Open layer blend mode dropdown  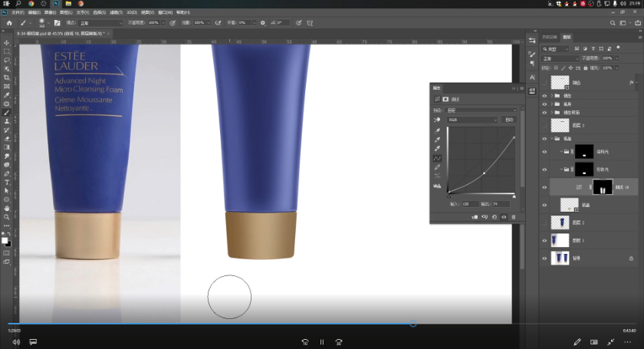[560, 58]
